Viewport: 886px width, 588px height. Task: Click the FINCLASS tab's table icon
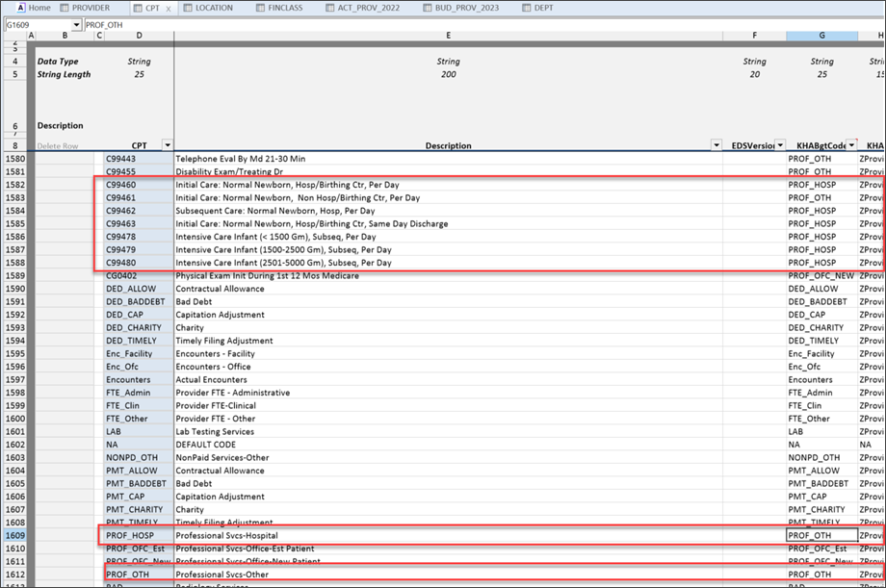[x=259, y=8]
